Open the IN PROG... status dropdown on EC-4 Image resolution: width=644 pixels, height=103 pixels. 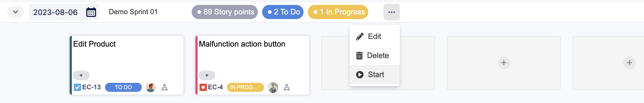245,87
